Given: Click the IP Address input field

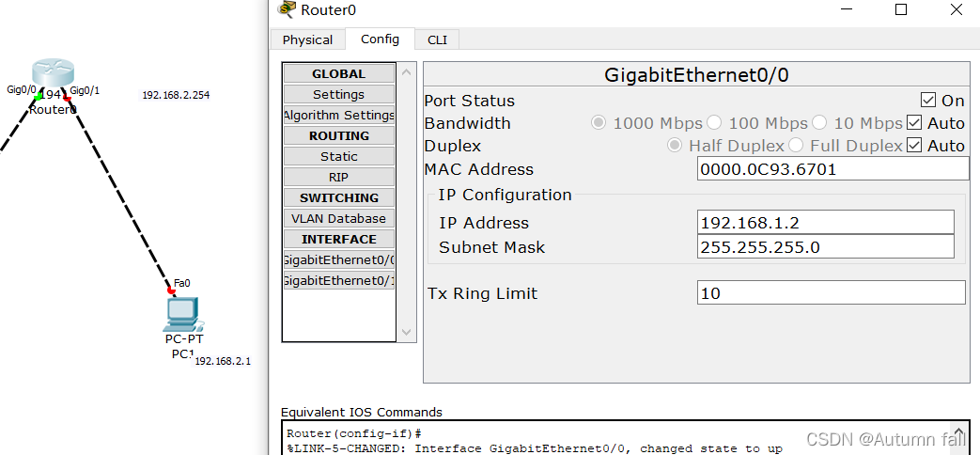Looking at the screenshot, I should coord(825,223).
